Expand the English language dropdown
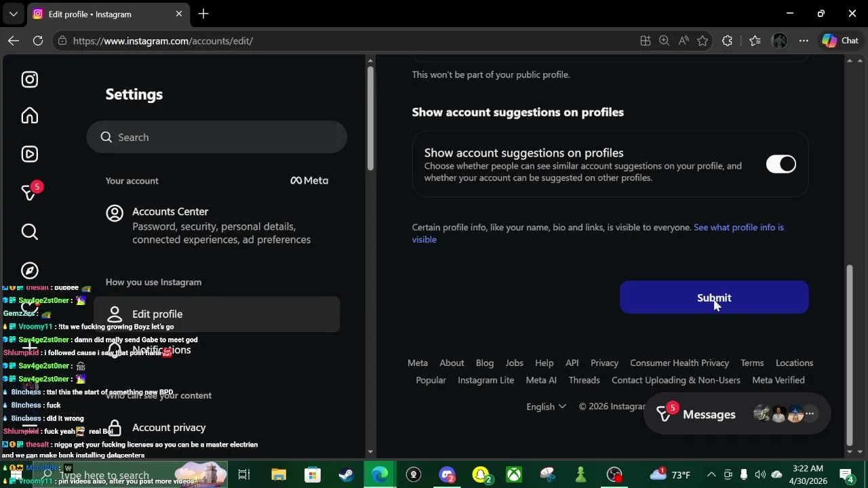 [x=546, y=407]
